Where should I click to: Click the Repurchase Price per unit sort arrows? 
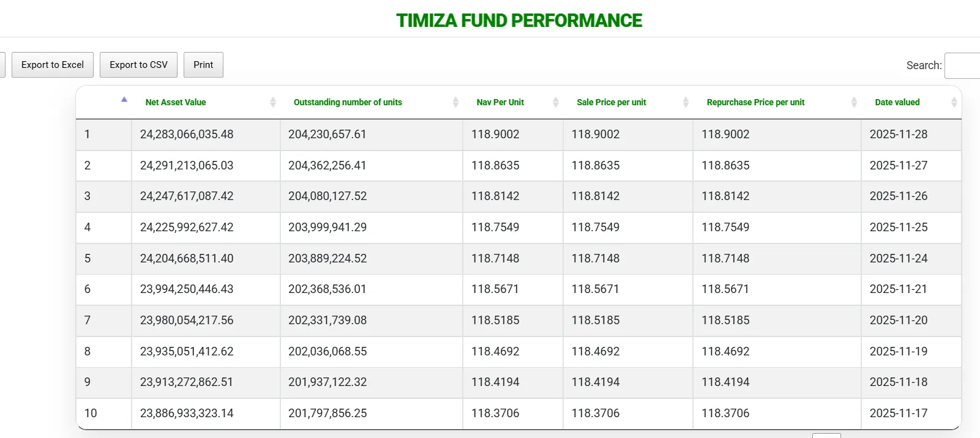854,103
